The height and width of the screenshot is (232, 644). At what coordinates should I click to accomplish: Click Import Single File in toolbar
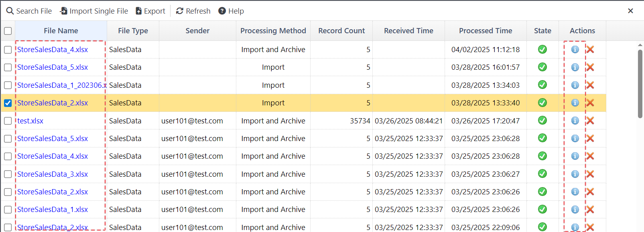[94, 11]
